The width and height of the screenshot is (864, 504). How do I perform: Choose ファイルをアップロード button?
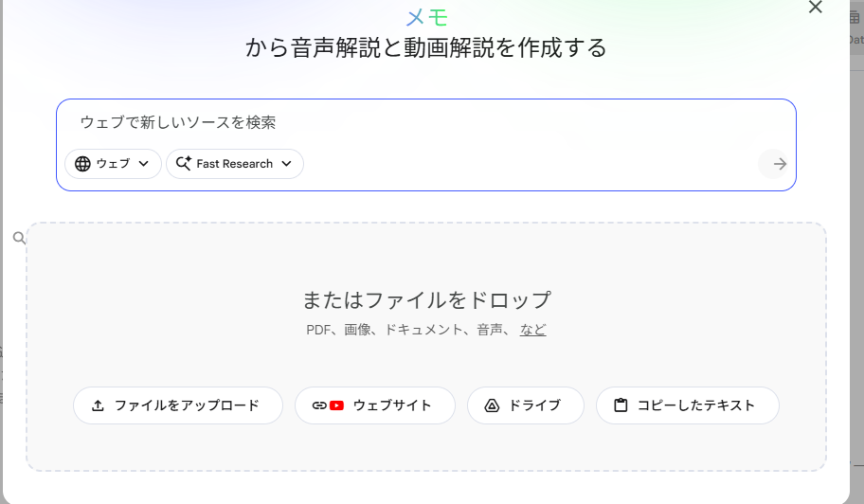click(x=178, y=405)
